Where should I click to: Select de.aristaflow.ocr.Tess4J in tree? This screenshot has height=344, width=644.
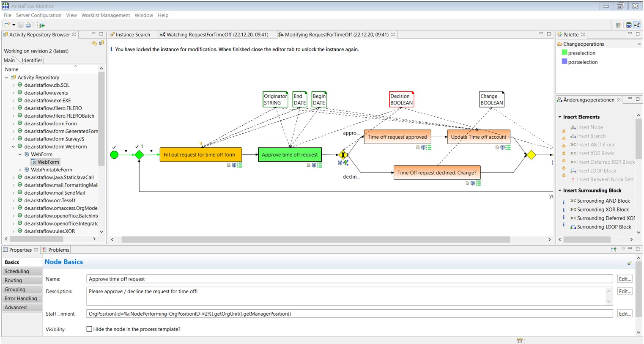49,201
